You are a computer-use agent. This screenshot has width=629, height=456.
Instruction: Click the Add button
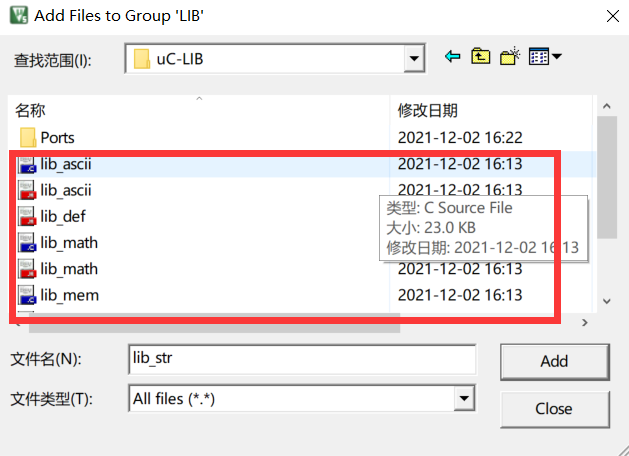point(555,361)
